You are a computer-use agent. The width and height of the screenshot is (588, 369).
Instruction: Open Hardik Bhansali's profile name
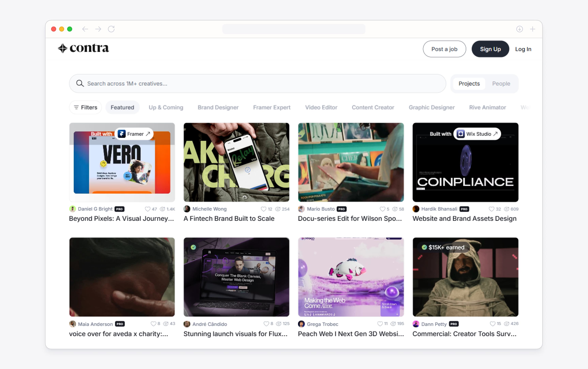point(439,209)
